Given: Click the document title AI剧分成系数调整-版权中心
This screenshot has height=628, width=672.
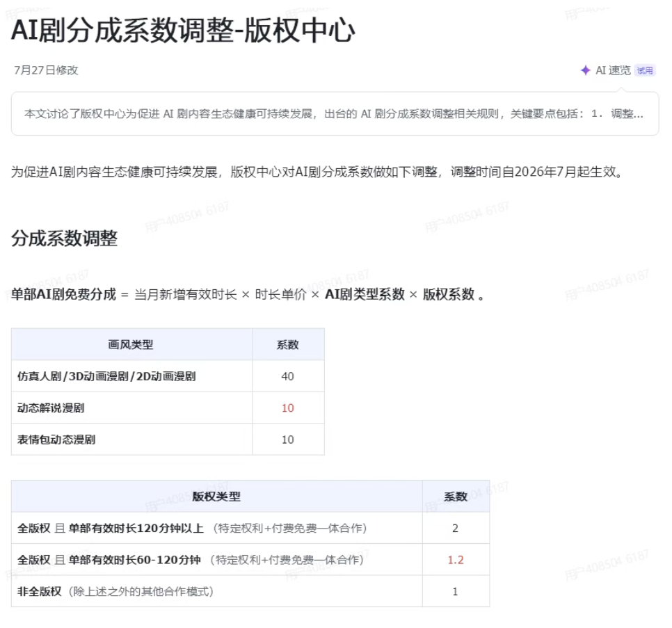Looking at the screenshot, I should 184,31.
